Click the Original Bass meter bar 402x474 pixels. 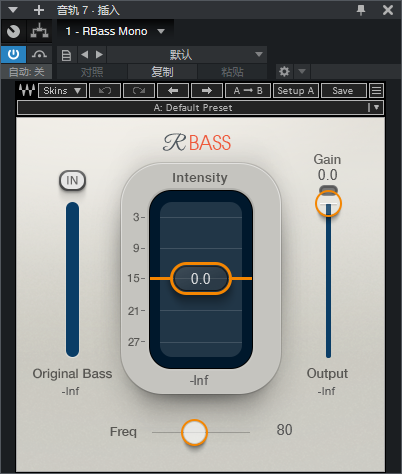click(x=72, y=279)
